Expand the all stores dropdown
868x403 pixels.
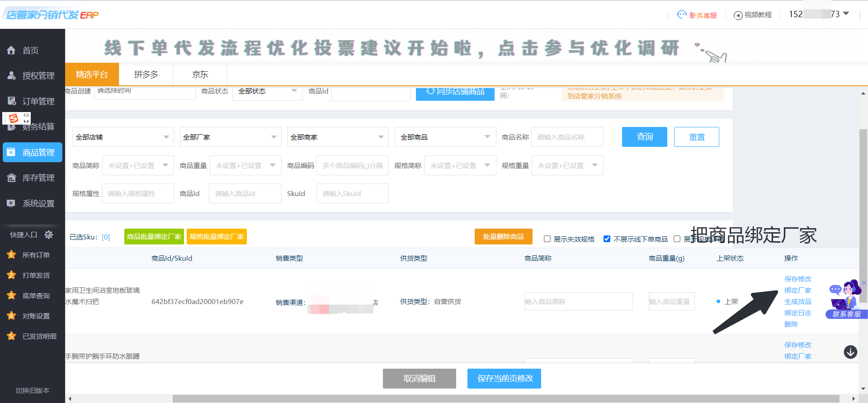coord(123,137)
